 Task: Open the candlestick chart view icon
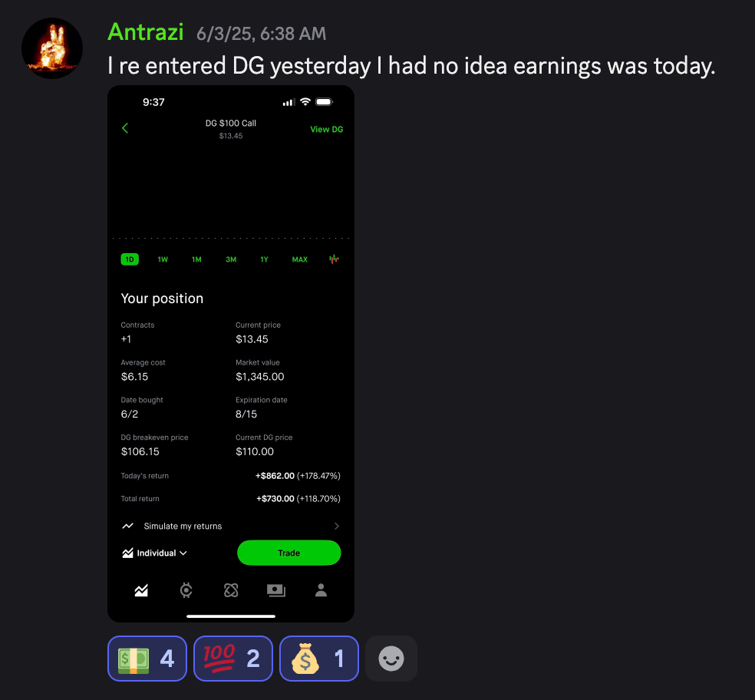(x=334, y=259)
